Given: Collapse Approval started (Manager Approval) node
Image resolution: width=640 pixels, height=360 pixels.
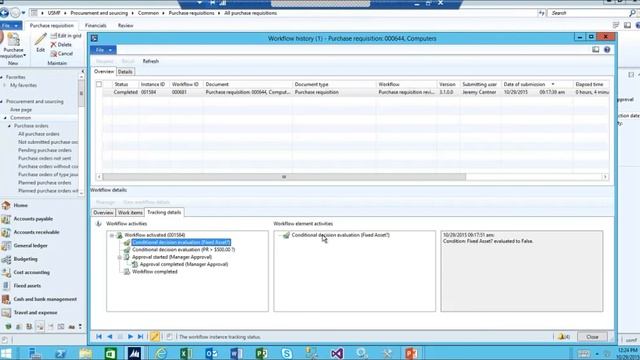Looking at the screenshot, I should click(119, 258).
